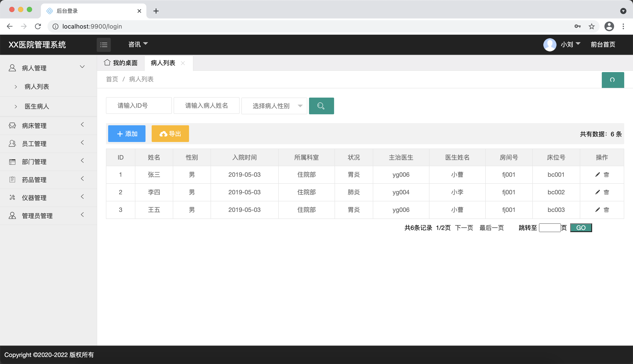Open 病人列表 in the sidebar
Screen dimensions: 633x364
(x=37, y=87)
